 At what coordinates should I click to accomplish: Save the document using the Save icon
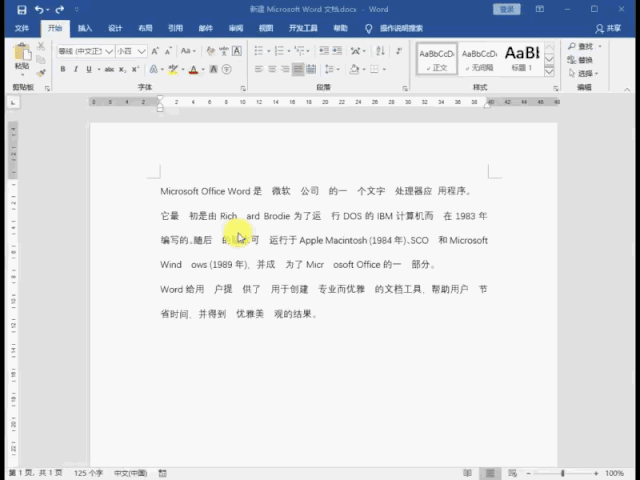click(22, 10)
